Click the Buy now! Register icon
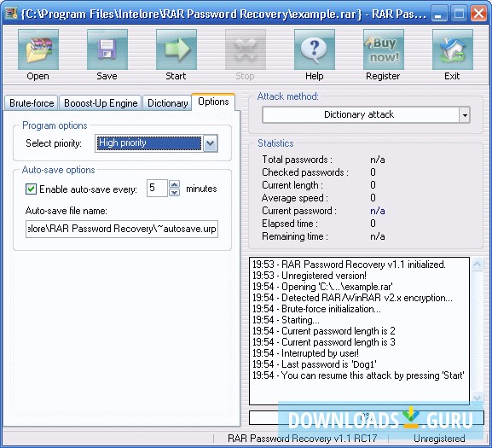Screen dimensions: 492x448 (384, 49)
